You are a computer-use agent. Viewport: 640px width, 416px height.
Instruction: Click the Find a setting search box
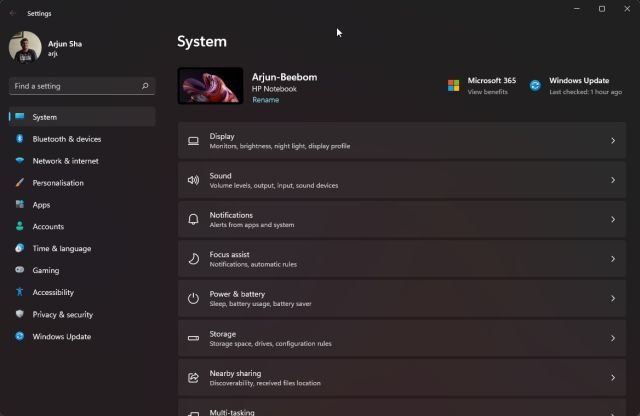82,86
